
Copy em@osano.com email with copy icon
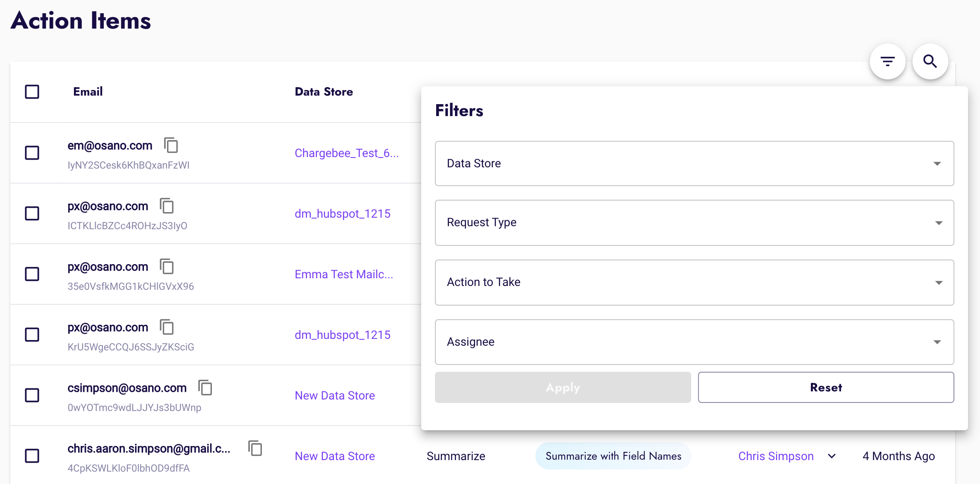point(171,146)
